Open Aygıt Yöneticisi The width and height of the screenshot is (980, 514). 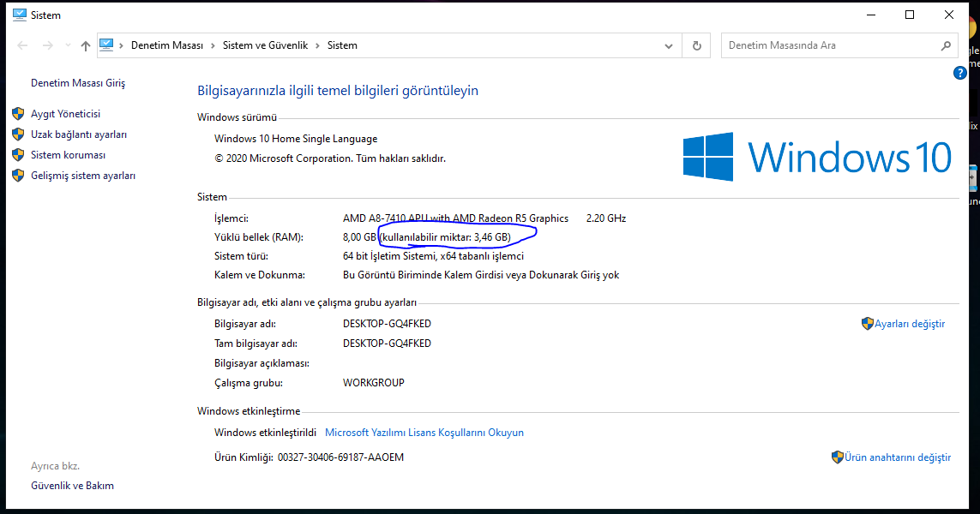click(x=66, y=114)
